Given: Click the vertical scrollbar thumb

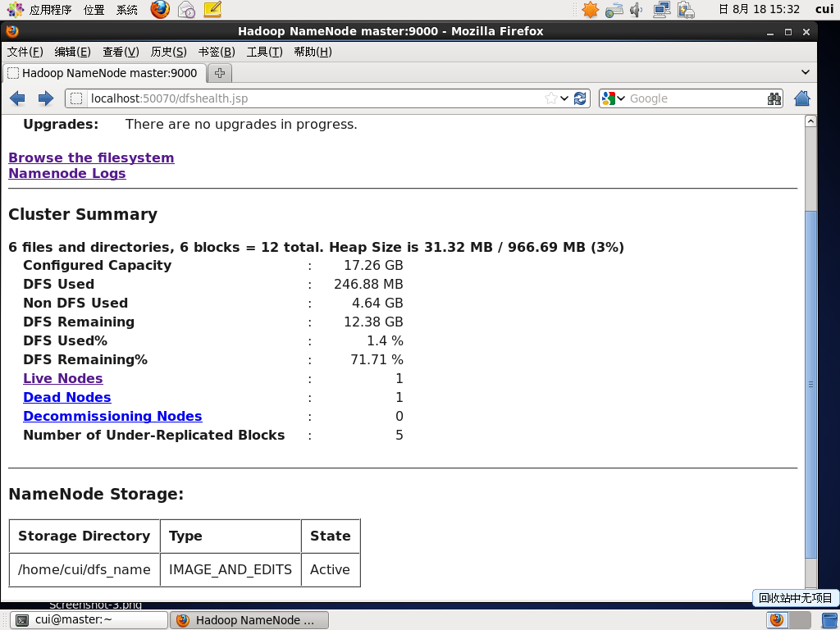Looking at the screenshot, I should point(810,384).
